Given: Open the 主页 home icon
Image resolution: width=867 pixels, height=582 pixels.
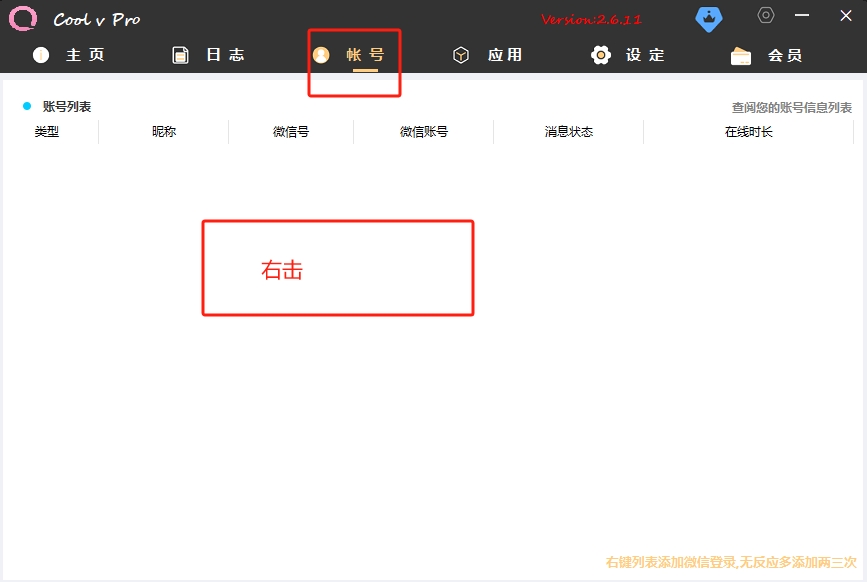Looking at the screenshot, I should point(41,55).
